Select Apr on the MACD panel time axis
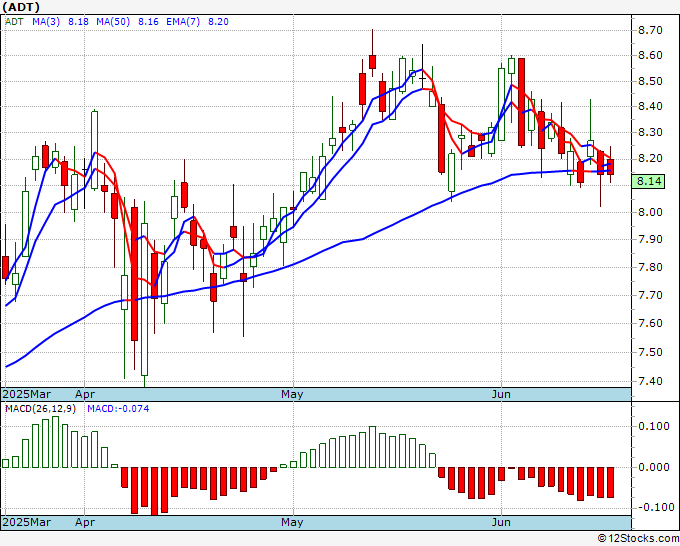 coord(85,522)
